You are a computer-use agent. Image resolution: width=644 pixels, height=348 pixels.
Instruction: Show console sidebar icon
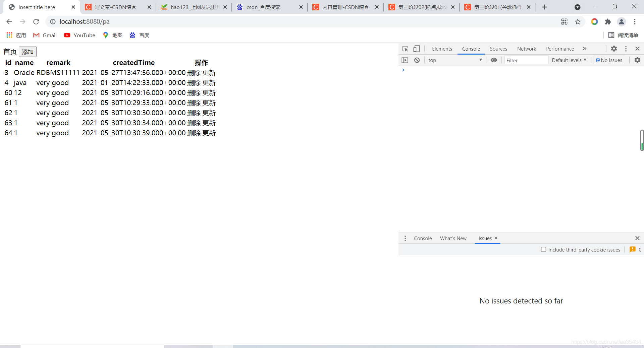pyautogui.click(x=405, y=60)
